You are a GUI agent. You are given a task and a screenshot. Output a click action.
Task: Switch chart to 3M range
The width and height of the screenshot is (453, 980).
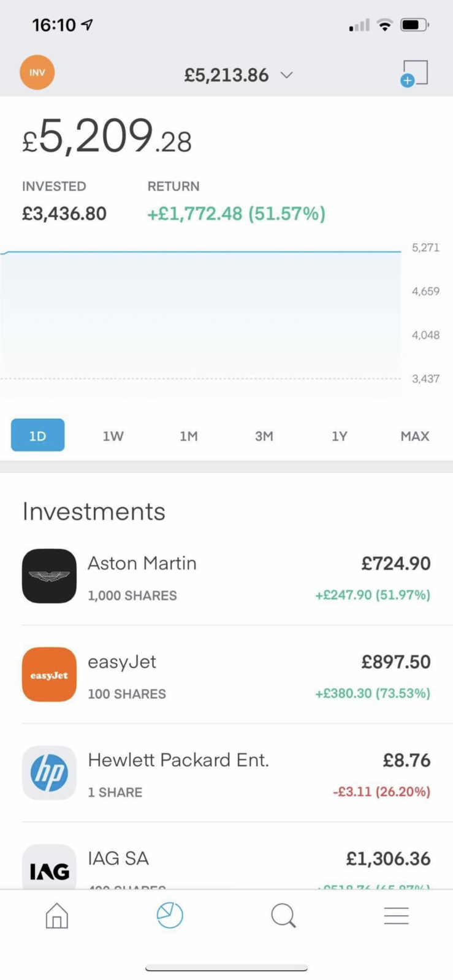tap(264, 436)
